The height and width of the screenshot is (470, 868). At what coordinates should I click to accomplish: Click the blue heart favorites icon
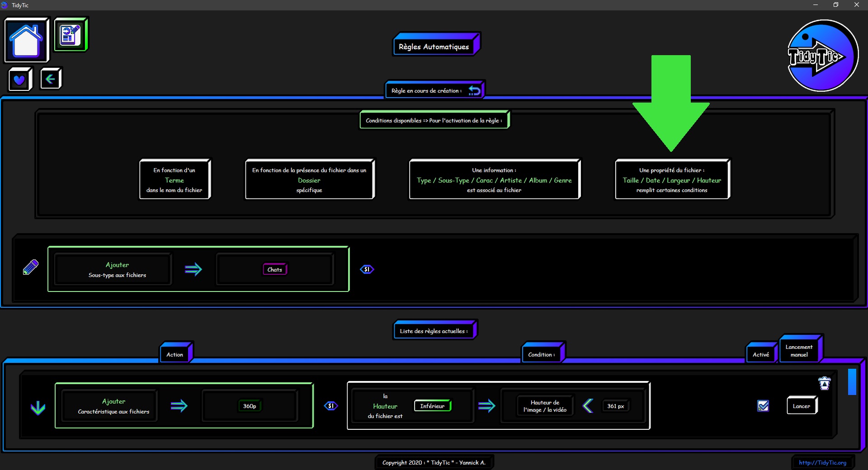[x=20, y=80]
